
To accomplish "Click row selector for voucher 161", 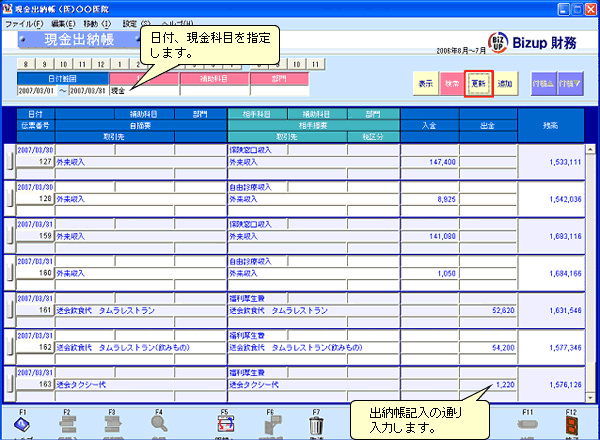I will click(x=10, y=310).
